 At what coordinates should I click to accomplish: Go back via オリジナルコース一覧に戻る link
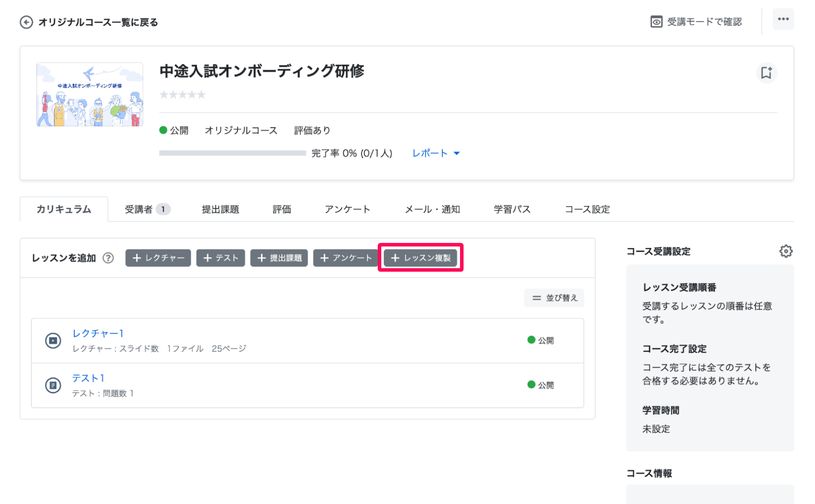point(98,22)
